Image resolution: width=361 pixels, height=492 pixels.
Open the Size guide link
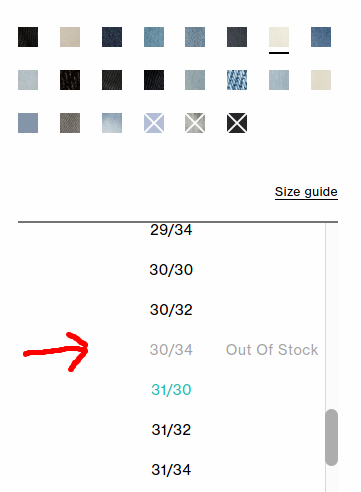306,192
